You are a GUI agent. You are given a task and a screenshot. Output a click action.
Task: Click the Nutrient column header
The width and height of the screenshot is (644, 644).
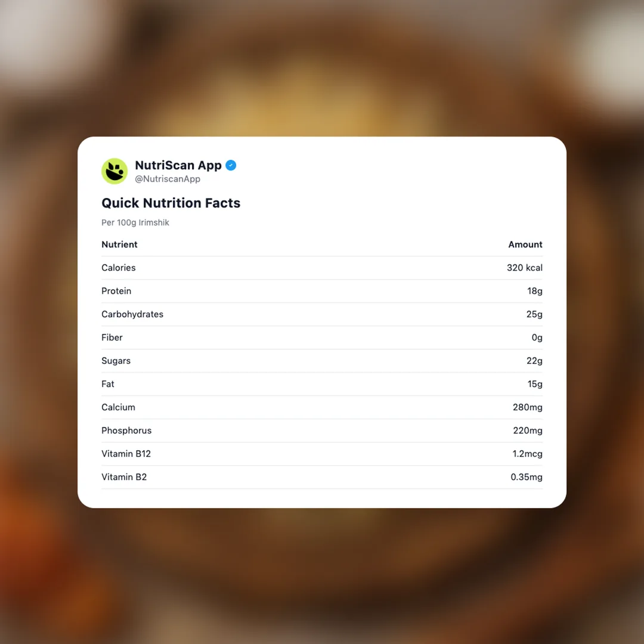coord(119,244)
